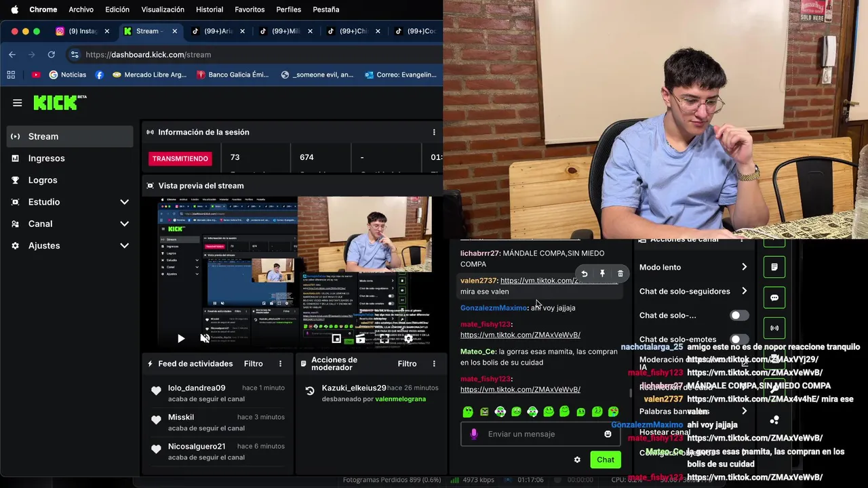Click Kazuki_elkeius29 moderator action entry
The width and height of the screenshot is (868, 488).
coord(372,393)
